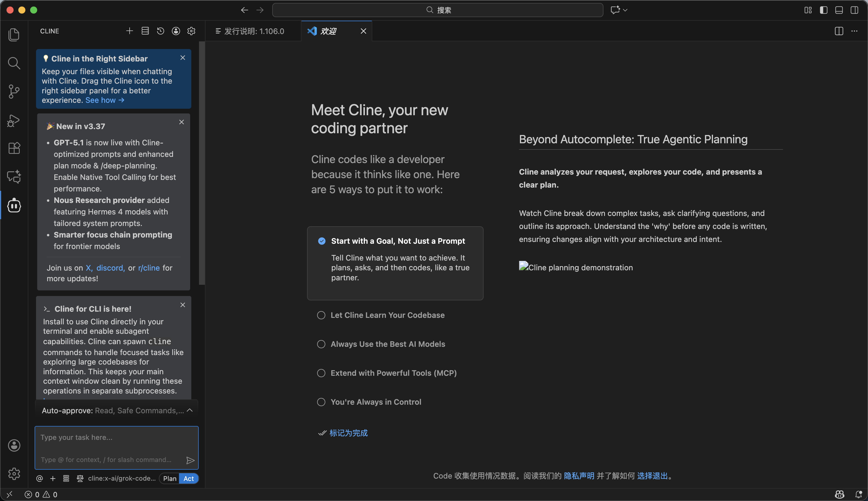
Task: Open Cline MCP servers panel icon
Action: click(145, 31)
